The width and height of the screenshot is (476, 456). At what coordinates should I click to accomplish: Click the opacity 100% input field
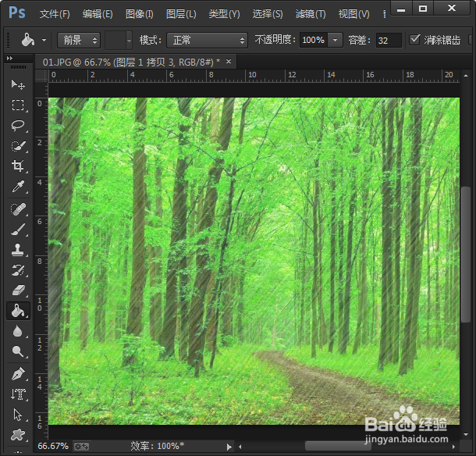(314, 40)
